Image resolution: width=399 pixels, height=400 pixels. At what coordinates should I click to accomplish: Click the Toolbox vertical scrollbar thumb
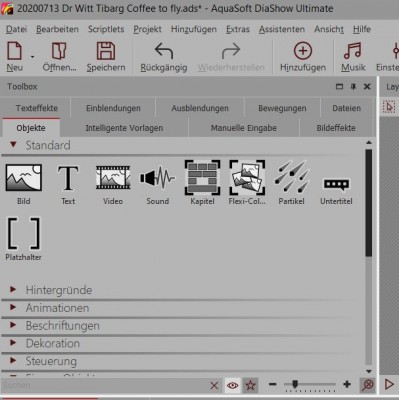[x=369, y=203]
